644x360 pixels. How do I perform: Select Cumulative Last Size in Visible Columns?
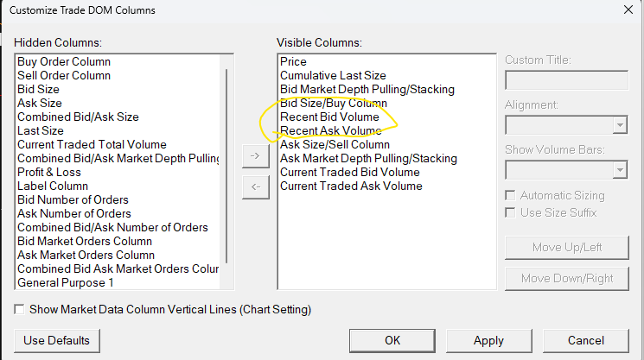coord(333,76)
